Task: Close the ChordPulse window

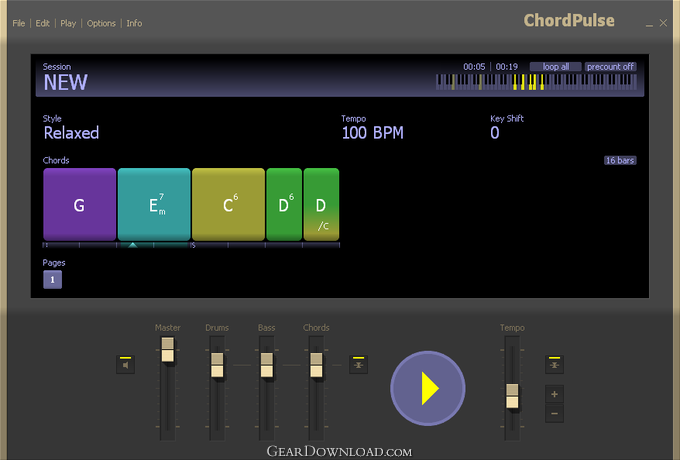Action: 663,23
